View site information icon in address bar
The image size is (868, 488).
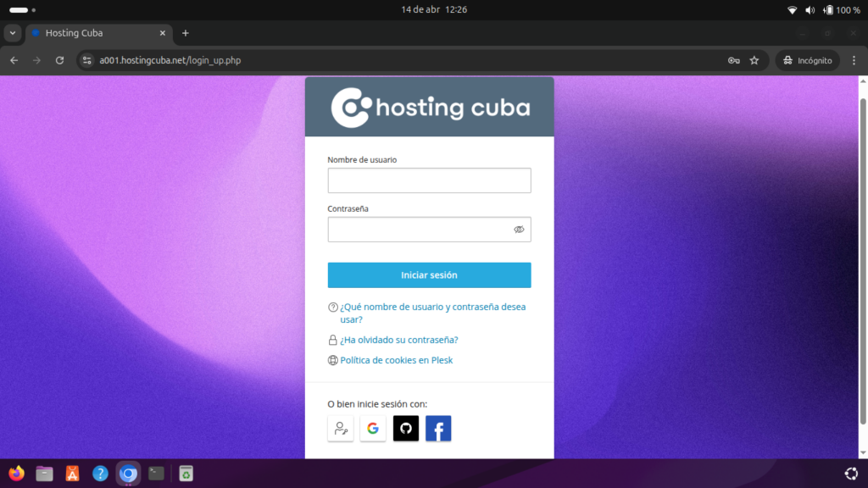86,60
